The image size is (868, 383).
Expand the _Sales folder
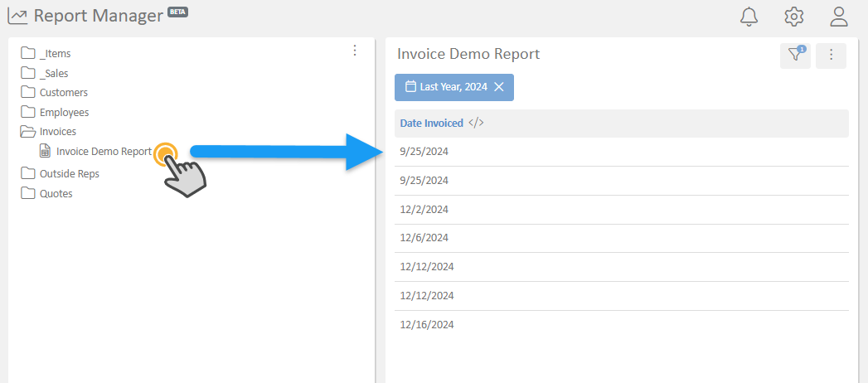(x=53, y=73)
